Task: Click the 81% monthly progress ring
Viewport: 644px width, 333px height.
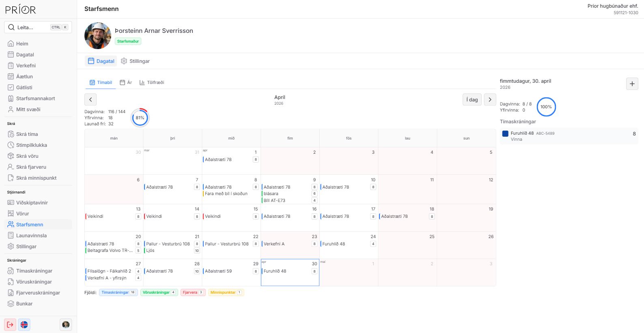Action: point(140,118)
